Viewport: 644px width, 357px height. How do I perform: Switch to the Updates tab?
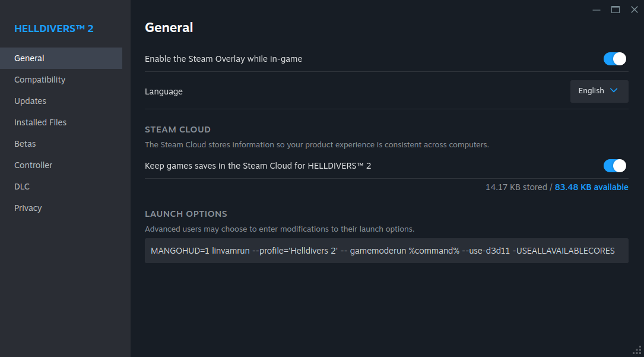pyautogui.click(x=61, y=101)
